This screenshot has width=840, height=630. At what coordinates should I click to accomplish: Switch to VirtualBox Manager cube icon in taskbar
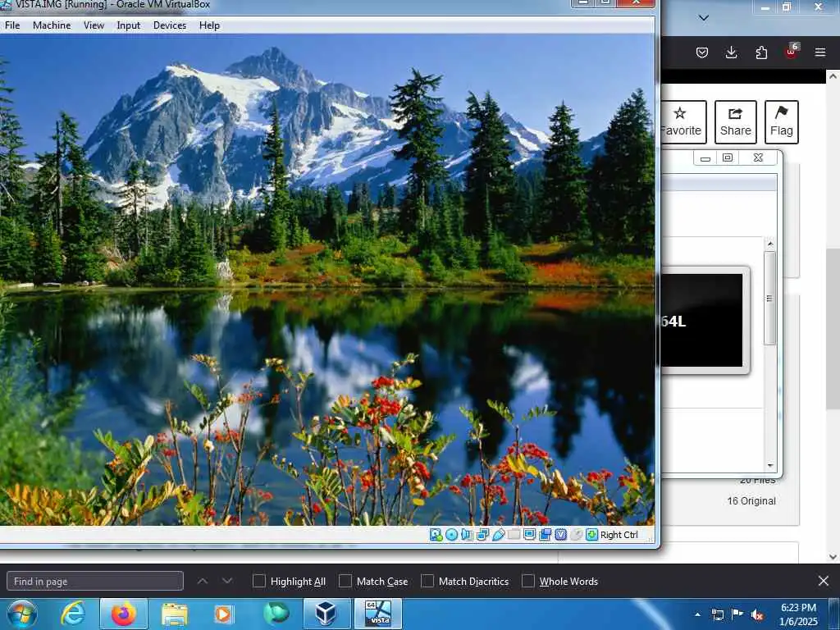326,614
